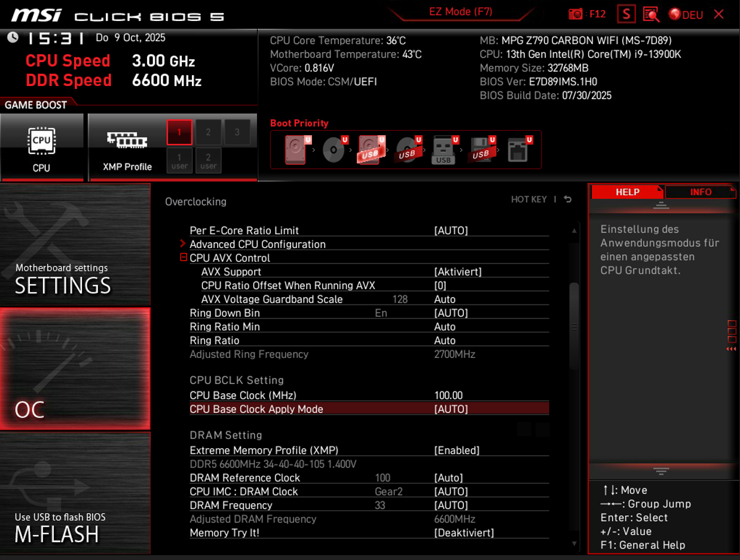740x560 pixels.
Task: Select XMP user profile 2
Action: click(x=208, y=161)
